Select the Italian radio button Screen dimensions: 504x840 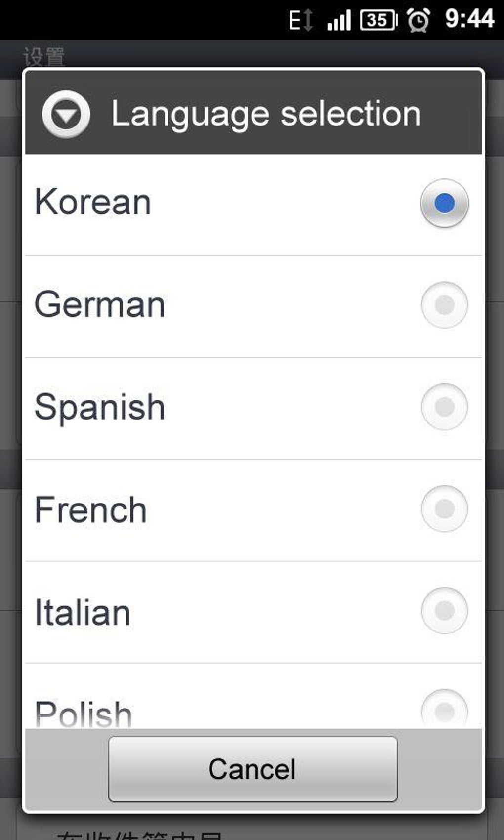coord(444,610)
